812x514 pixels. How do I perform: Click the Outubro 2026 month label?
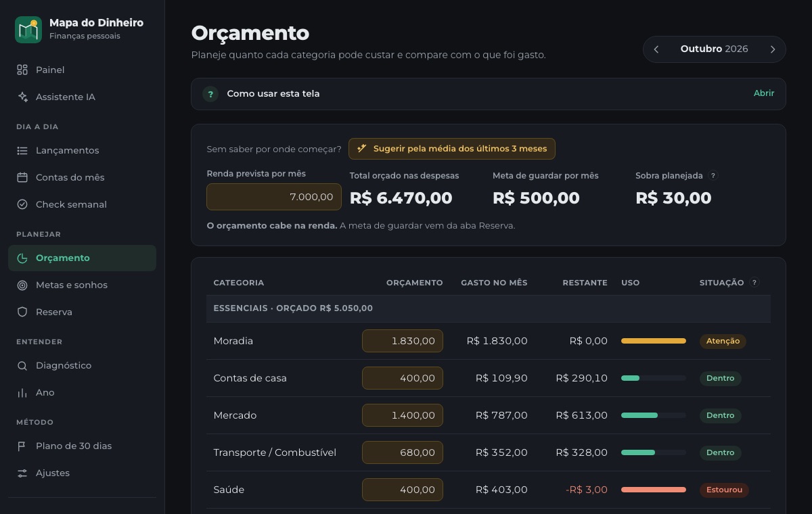point(714,49)
